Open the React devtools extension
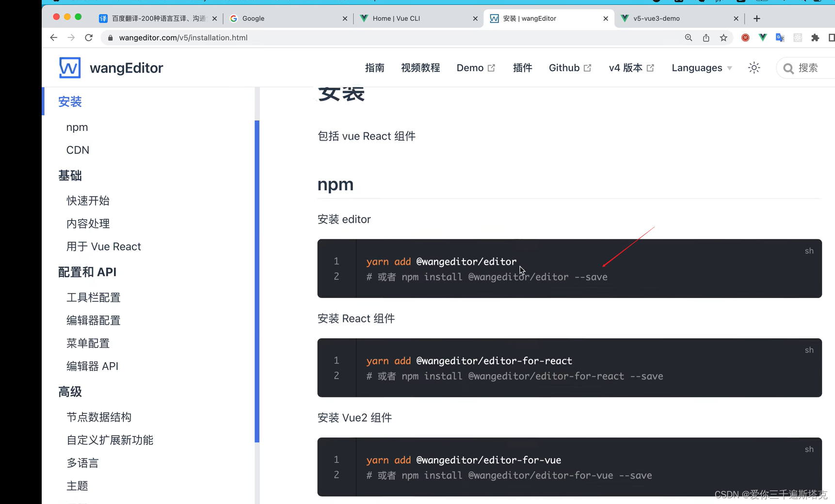Viewport: 835px width, 504px height. click(798, 37)
